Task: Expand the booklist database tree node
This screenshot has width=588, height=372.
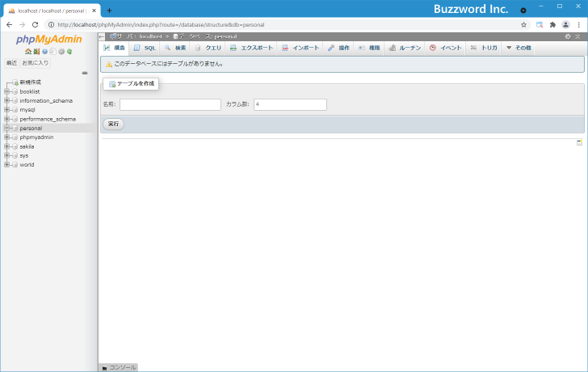Action: pos(6,91)
